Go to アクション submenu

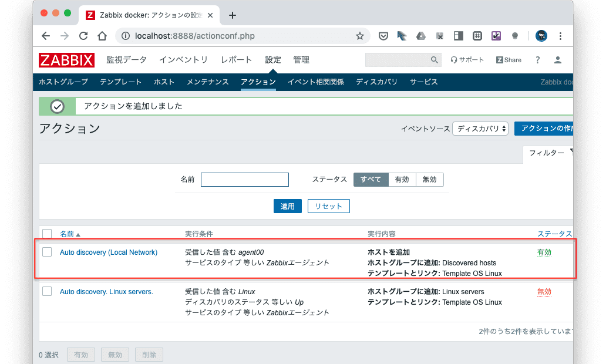point(258,82)
